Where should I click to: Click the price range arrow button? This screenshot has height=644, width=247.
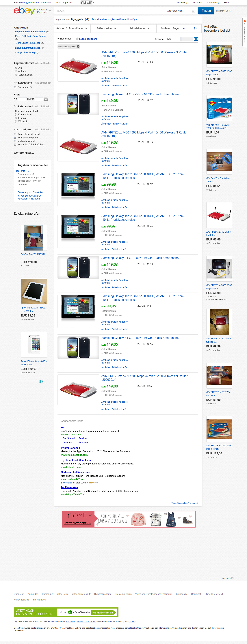[x=46, y=99]
